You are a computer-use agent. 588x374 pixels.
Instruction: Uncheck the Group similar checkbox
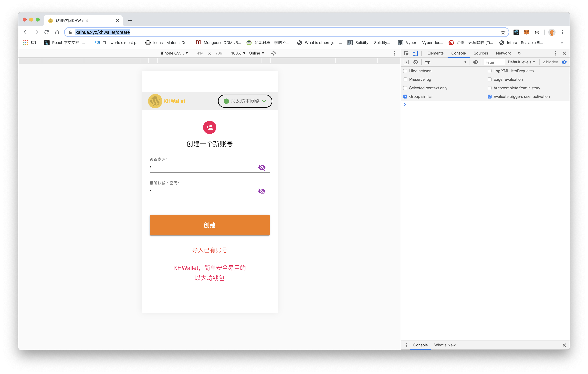coord(405,97)
